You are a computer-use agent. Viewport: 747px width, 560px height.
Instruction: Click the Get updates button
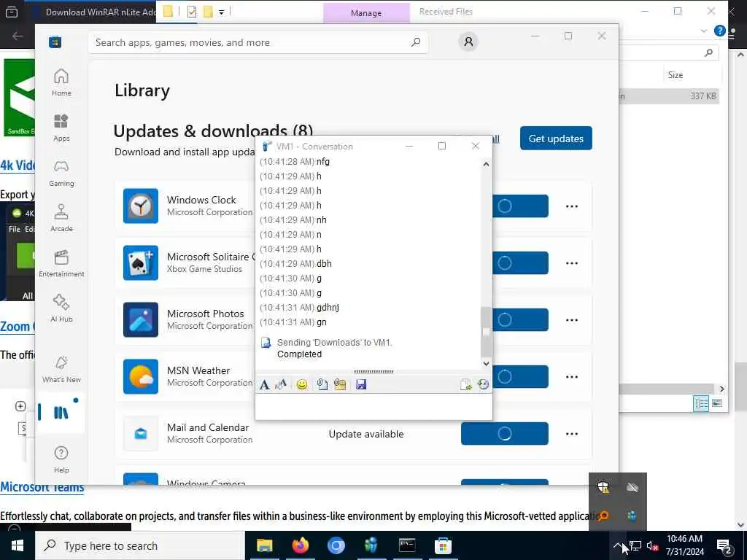point(556,138)
